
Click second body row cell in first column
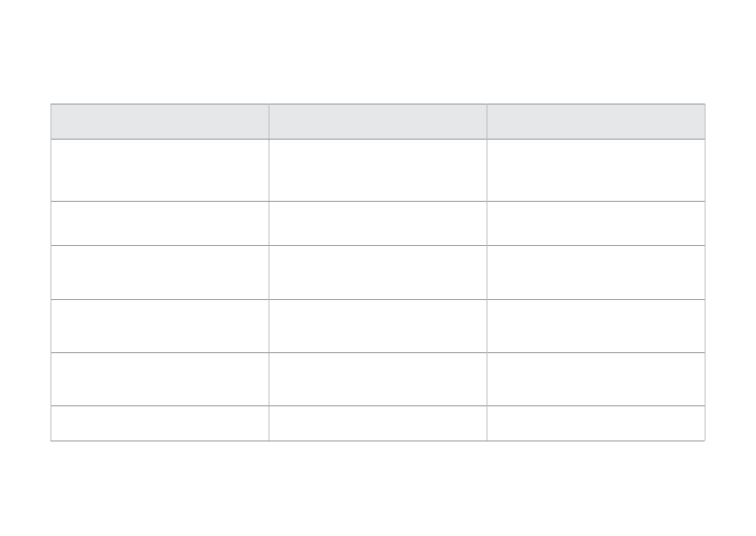coord(159,223)
